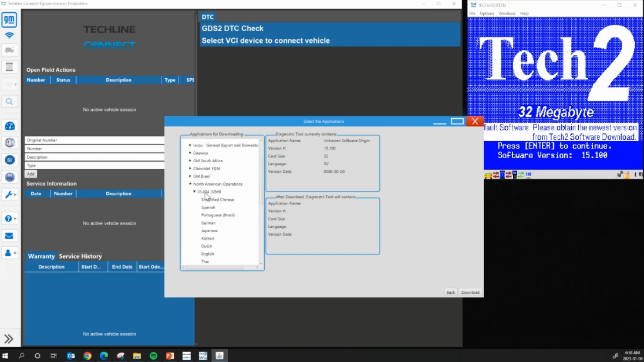Click the module scan tool icon in sidebar
644x362 pixels.
(9, 67)
